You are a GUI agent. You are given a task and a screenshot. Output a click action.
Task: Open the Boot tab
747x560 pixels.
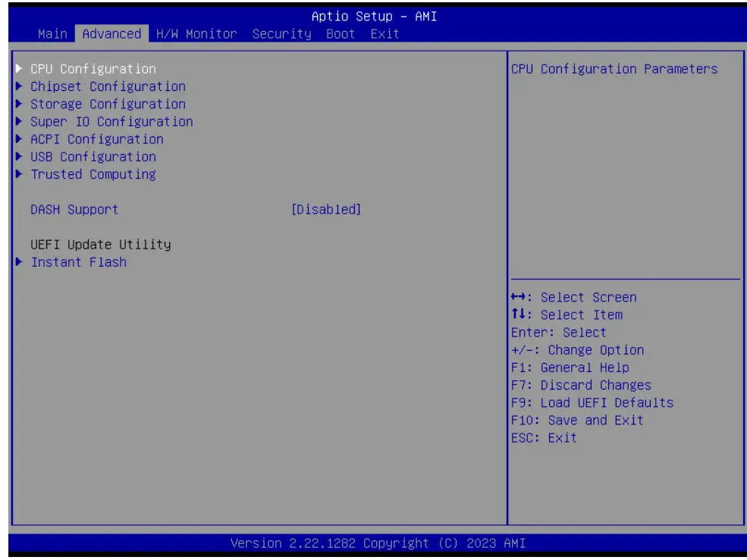coord(341,33)
